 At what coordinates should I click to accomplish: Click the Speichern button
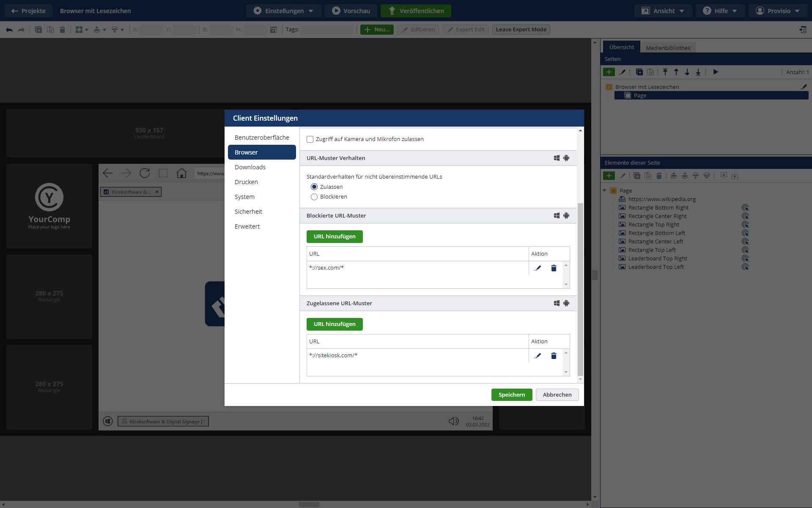[511, 395]
